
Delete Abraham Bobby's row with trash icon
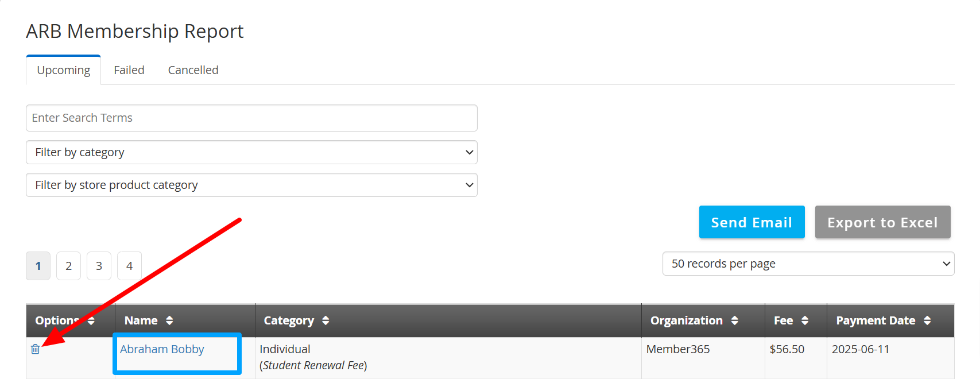[x=36, y=349]
